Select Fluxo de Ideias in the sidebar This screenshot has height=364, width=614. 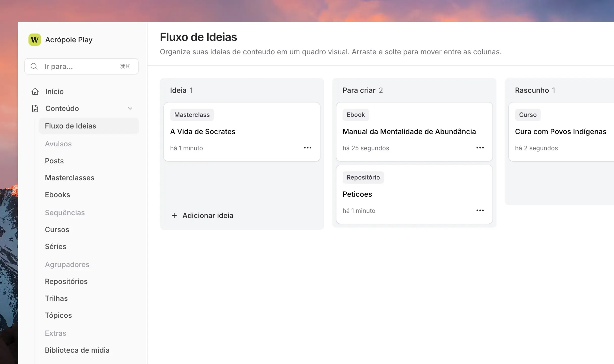point(70,126)
